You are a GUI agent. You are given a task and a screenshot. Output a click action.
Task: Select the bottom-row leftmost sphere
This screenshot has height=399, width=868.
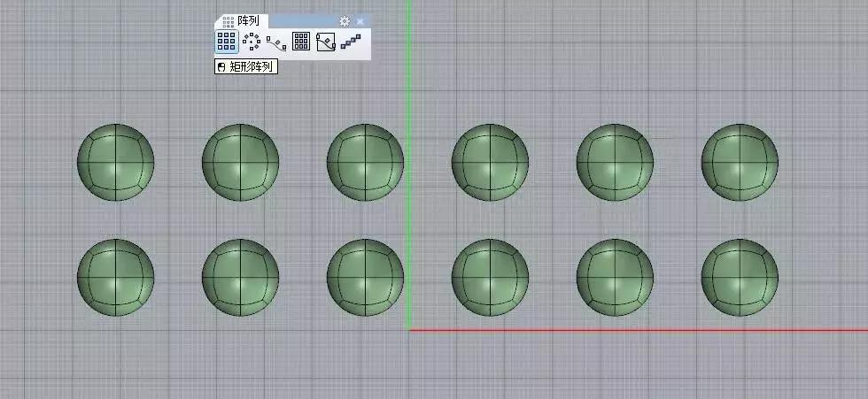click(116, 278)
